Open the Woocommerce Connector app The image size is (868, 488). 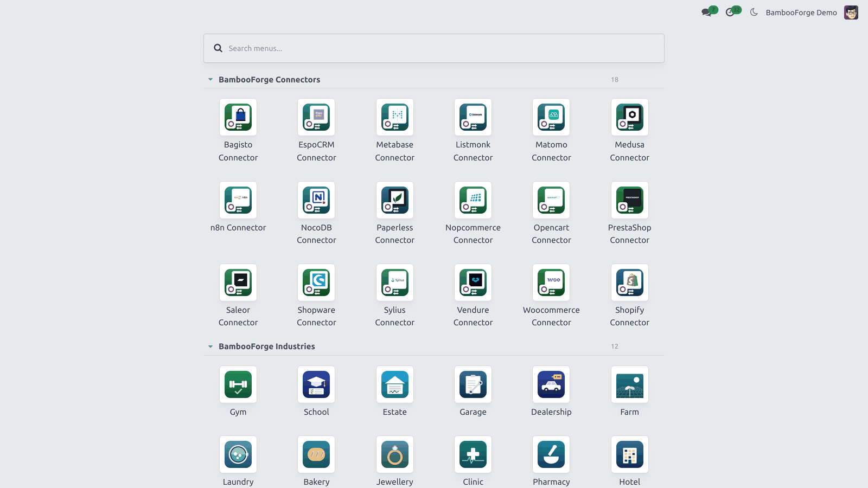(551, 282)
